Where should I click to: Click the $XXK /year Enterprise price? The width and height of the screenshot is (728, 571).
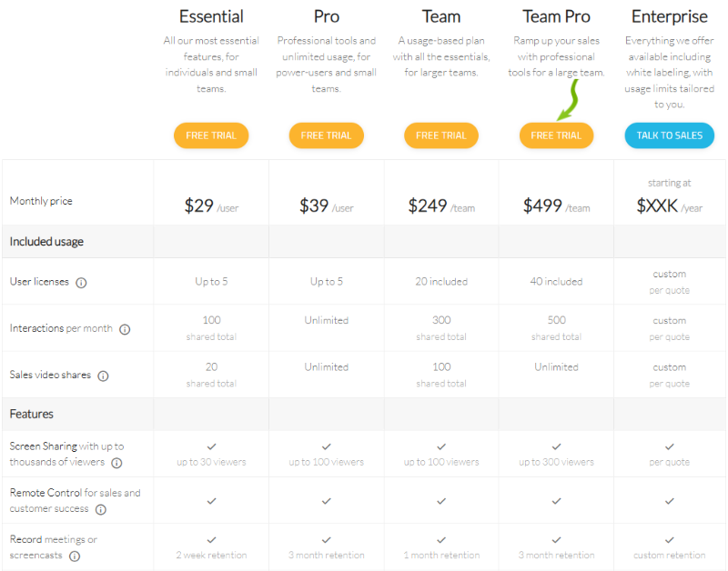point(670,205)
